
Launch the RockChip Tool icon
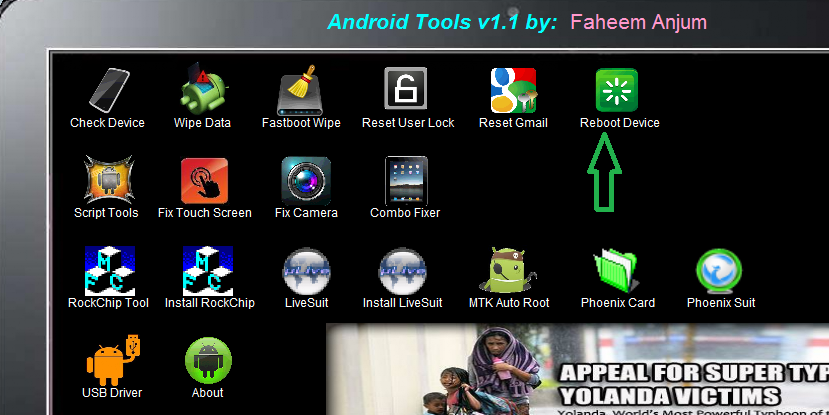click(x=110, y=271)
